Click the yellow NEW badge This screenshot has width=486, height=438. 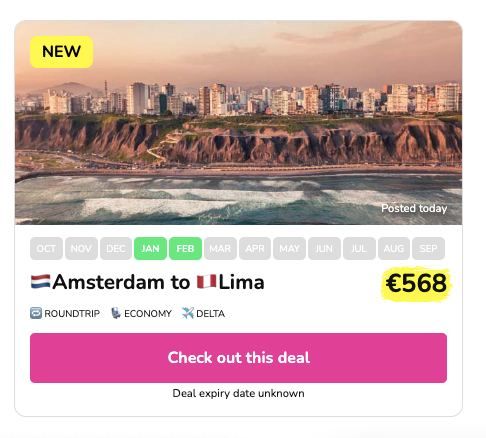click(62, 52)
